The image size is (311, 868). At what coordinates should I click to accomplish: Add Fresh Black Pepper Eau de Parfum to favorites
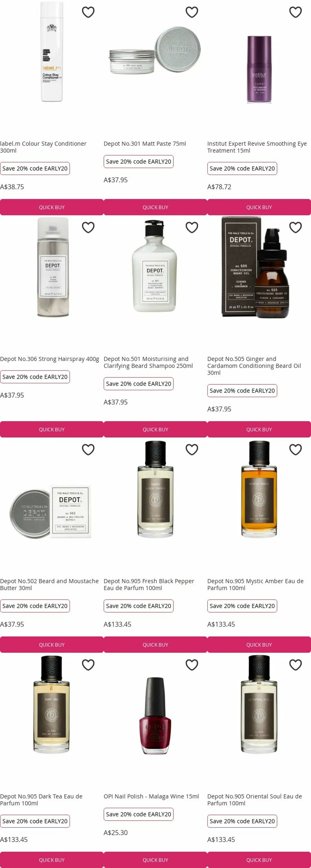click(x=192, y=450)
